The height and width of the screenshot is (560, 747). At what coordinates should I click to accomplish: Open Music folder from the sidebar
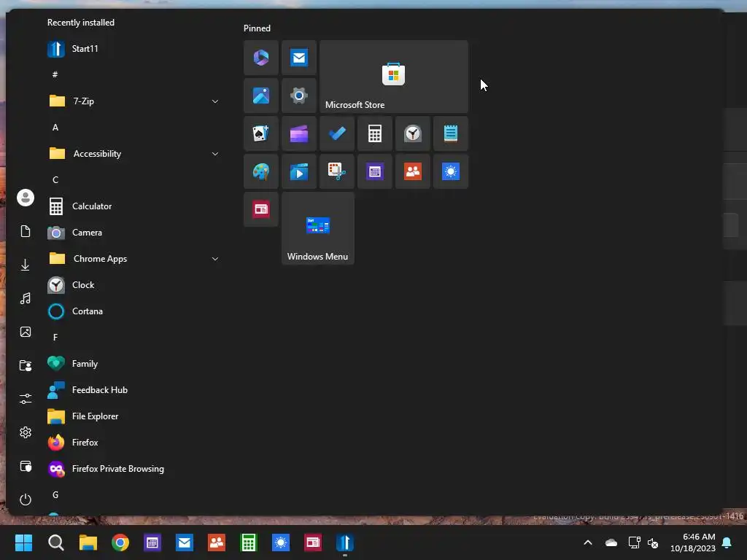pyautogui.click(x=26, y=298)
